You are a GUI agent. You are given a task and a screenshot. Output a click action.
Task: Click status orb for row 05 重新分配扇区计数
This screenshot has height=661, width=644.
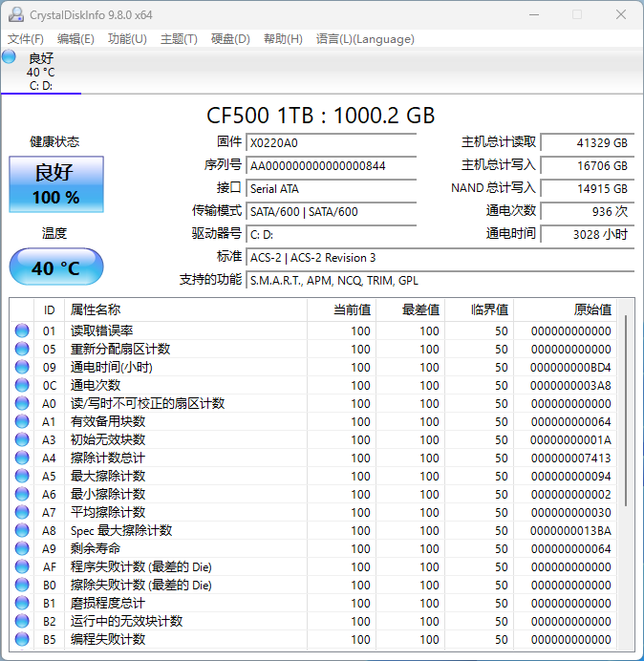(x=22, y=349)
